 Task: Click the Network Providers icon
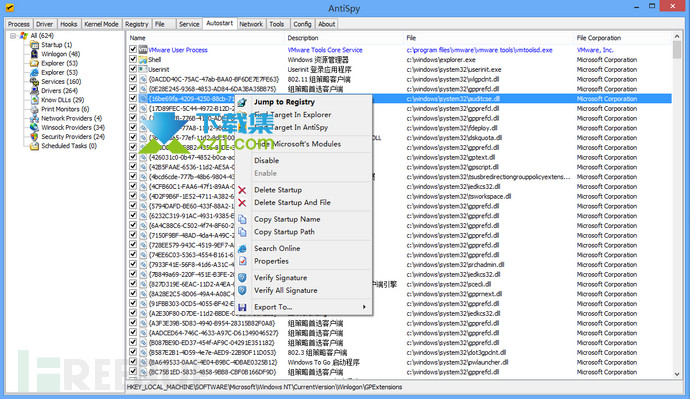(x=34, y=118)
